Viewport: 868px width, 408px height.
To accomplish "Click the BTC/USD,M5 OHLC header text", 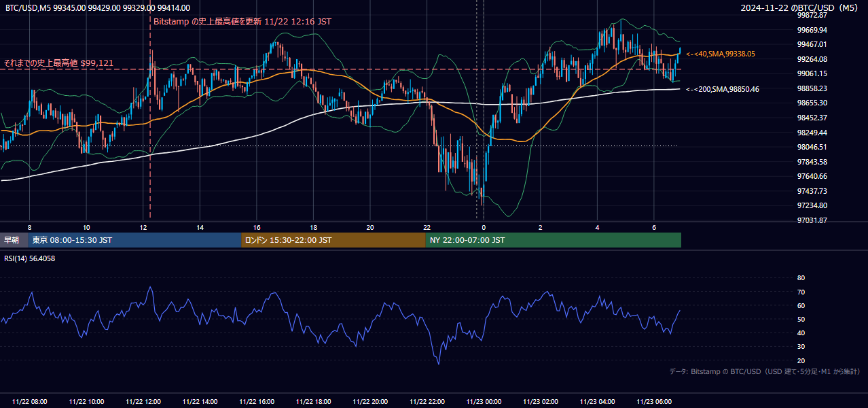I will point(98,7).
